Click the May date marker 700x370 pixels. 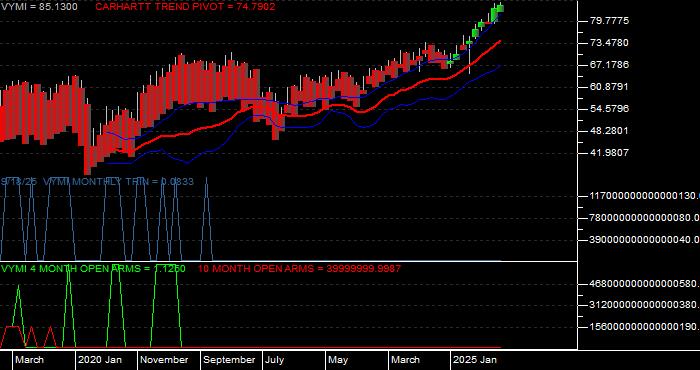tap(339, 360)
